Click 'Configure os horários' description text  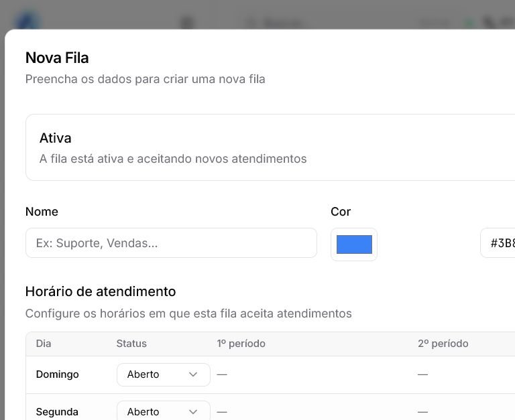coord(188,313)
